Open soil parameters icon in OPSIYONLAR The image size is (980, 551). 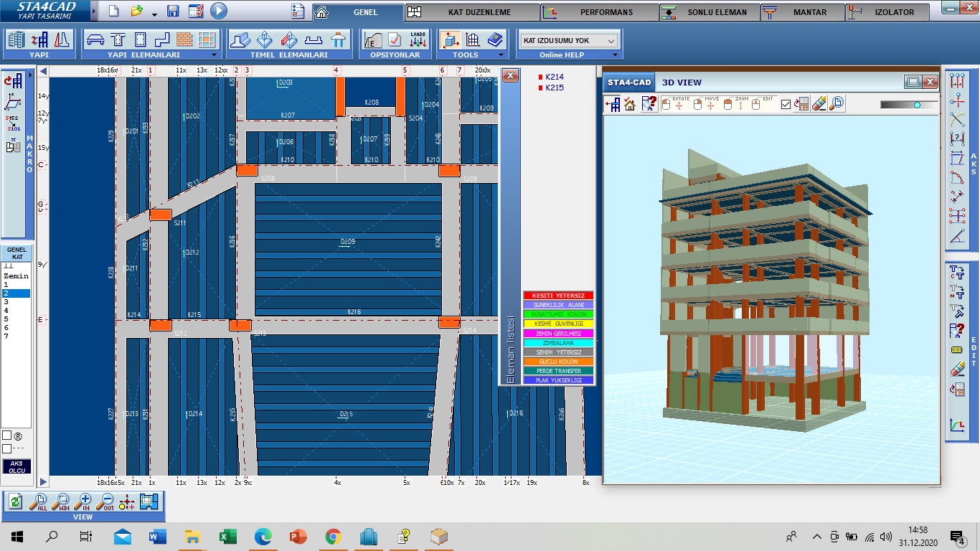point(372,39)
